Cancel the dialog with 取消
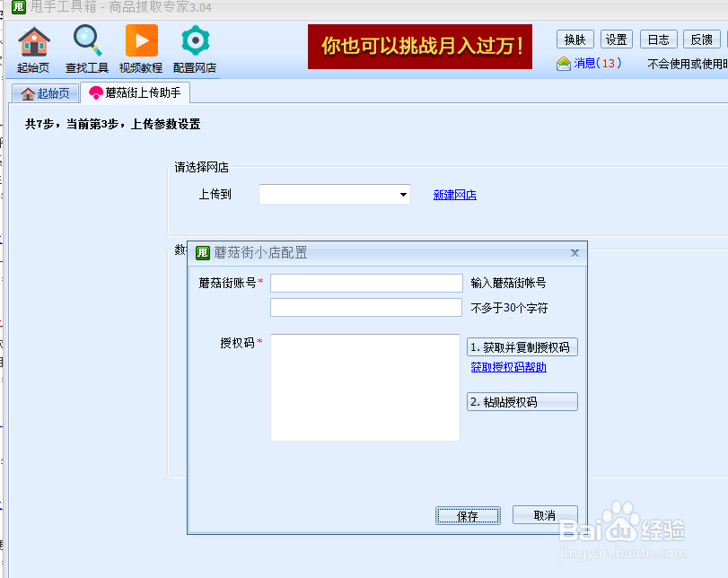The height and width of the screenshot is (578, 728). [545, 515]
